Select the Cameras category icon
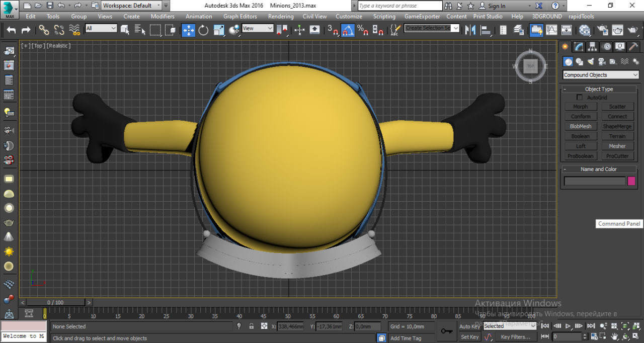The width and height of the screenshot is (644, 343). [x=602, y=62]
